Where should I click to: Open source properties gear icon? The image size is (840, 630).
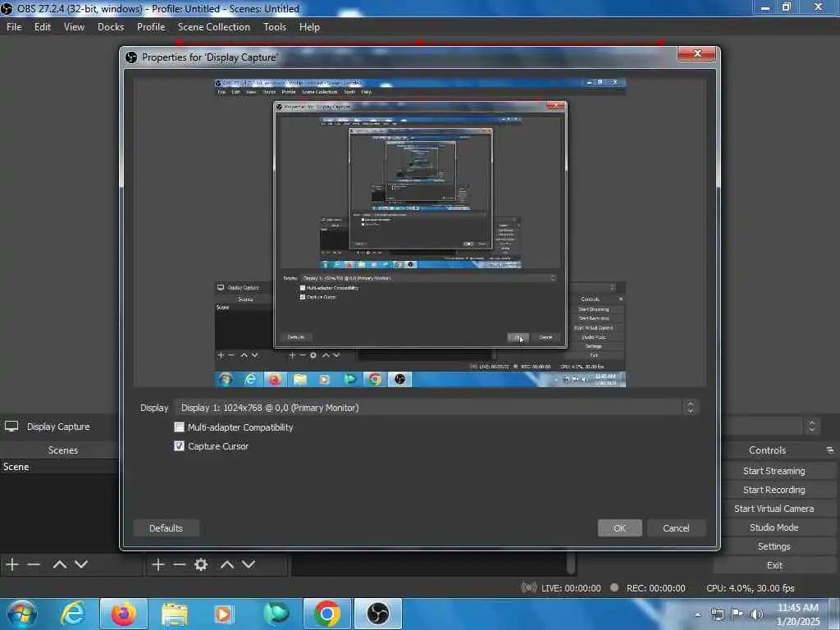tap(201, 564)
